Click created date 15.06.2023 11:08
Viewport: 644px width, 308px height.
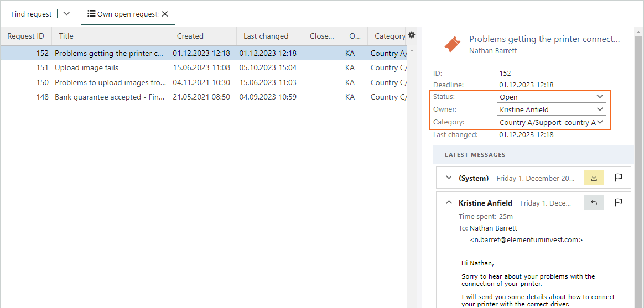(x=201, y=68)
